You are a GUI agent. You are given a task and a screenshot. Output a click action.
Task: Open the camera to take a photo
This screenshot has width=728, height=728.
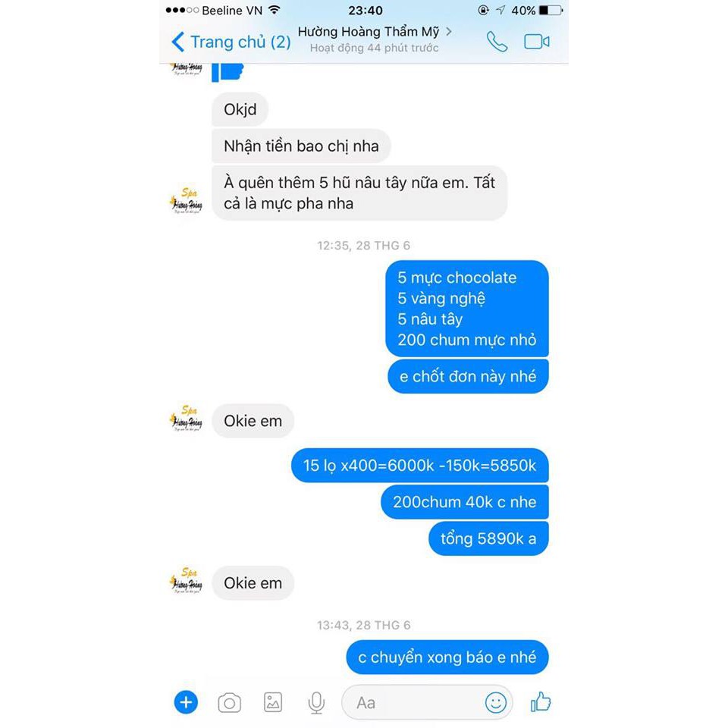coord(229,702)
